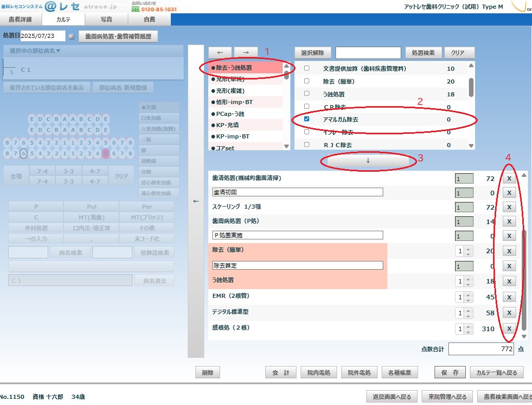Uncheck the アマルガム除去 checkbox
Screen dimensions: 532x405
(307, 119)
